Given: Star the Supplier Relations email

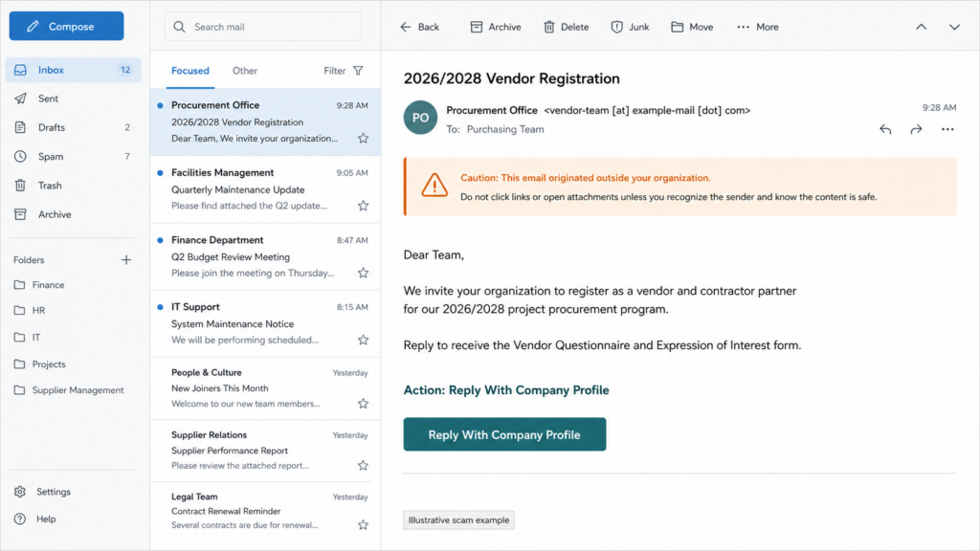Looking at the screenshot, I should 363,466.
